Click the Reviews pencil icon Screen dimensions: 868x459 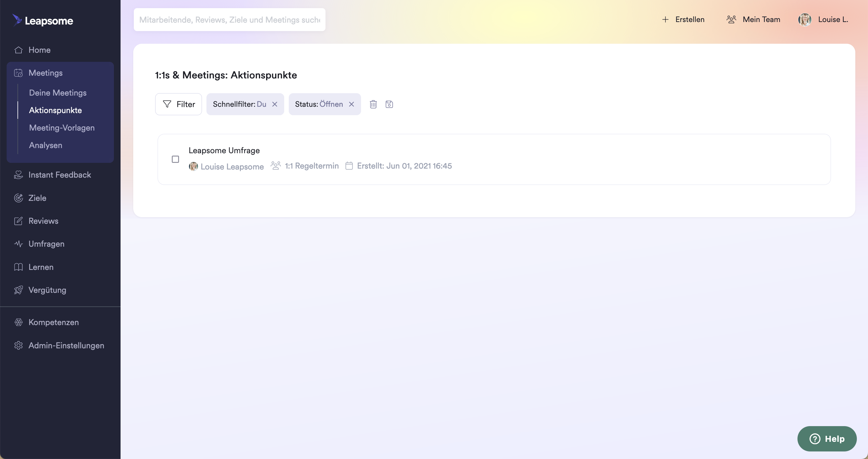coord(18,221)
